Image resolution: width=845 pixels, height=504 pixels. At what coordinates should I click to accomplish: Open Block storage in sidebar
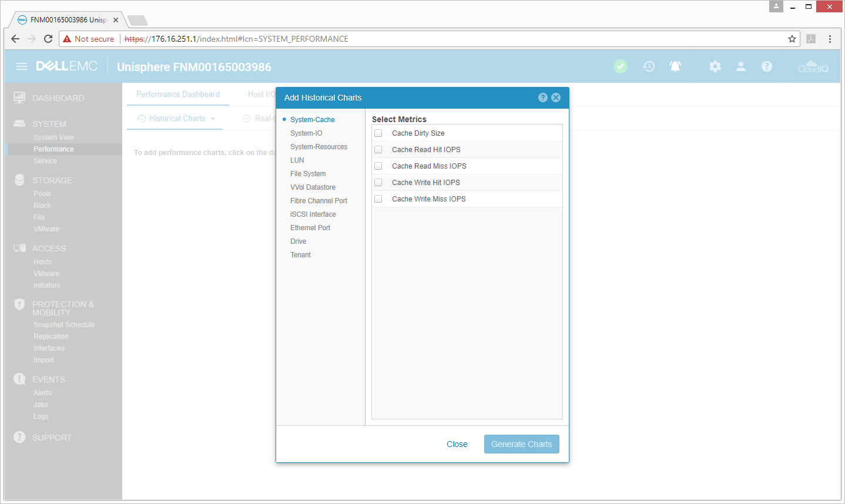tap(42, 206)
